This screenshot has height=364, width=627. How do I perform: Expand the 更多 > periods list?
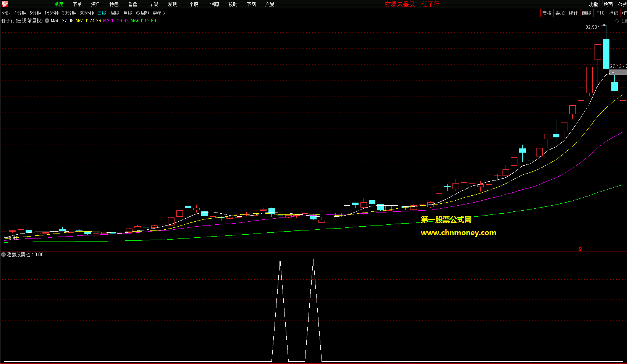(x=159, y=13)
